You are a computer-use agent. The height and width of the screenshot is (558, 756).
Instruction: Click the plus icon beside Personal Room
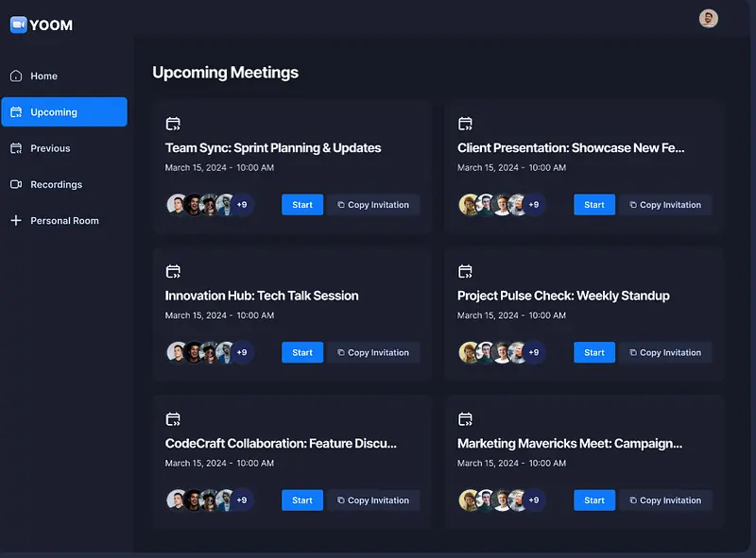[x=16, y=221]
